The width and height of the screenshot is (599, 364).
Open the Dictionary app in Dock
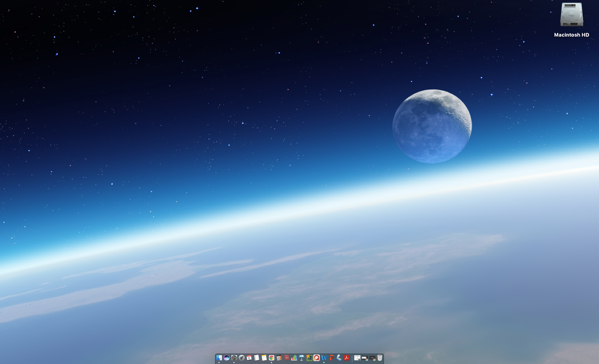[287, 358]
